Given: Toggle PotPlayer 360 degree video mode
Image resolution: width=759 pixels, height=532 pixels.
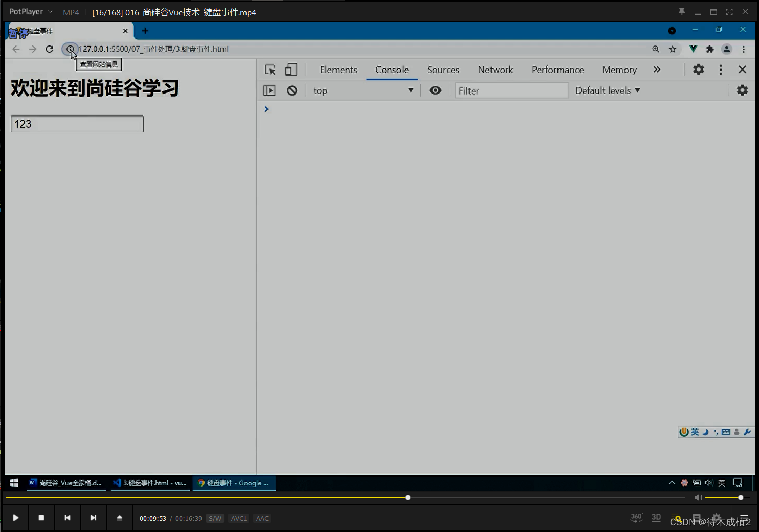Looking at the screenshot, I should [x=637, y=517].
